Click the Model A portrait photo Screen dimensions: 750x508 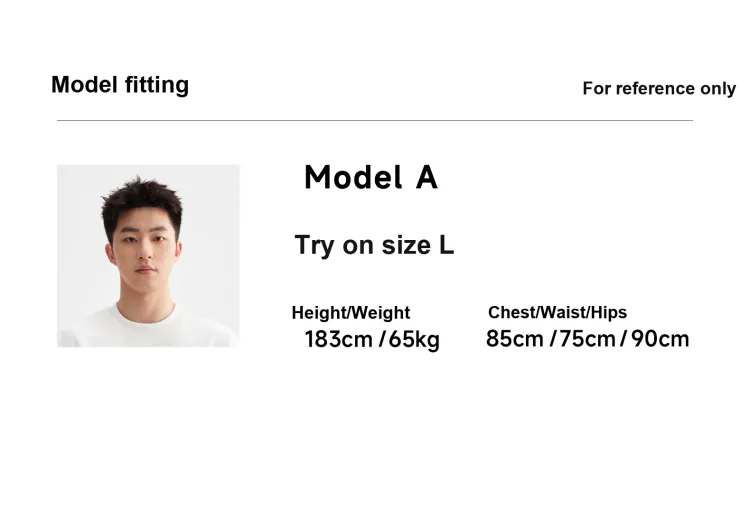[x=148, y=255]
